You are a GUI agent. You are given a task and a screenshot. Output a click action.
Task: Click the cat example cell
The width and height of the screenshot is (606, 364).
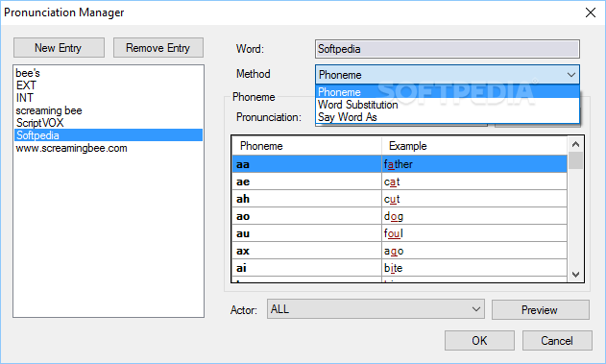pos(474,182)
